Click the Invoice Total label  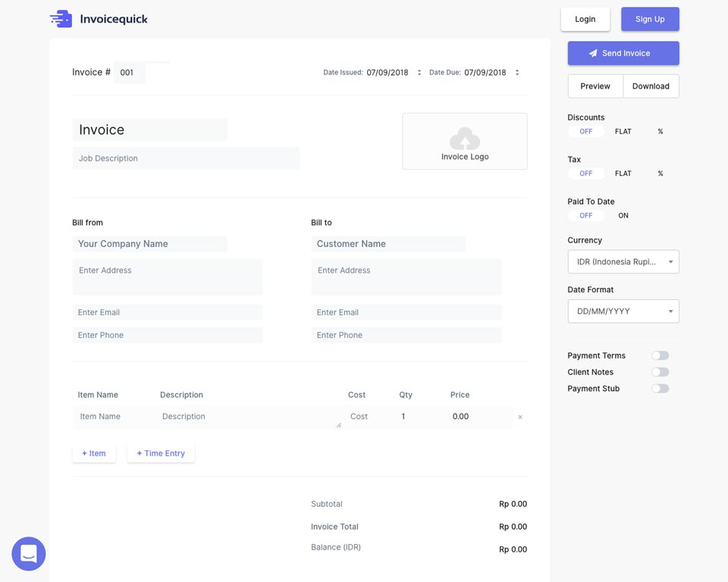[x=334, y=527]
